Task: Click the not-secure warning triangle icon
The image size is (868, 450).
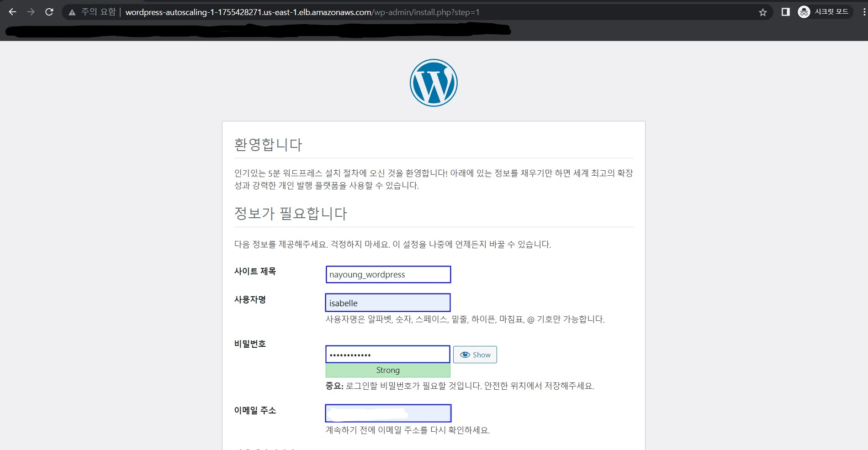Action: [72, 12]
